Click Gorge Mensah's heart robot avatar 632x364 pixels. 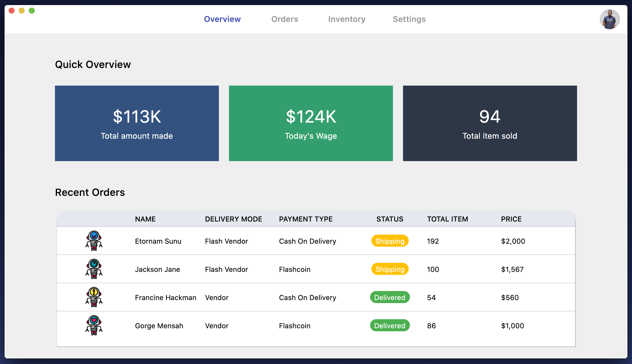pos(94,325)
